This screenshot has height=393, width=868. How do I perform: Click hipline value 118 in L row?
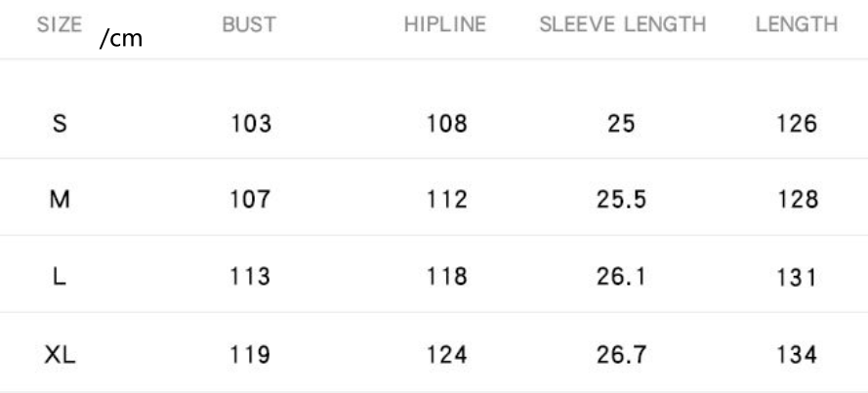[447, 277]
